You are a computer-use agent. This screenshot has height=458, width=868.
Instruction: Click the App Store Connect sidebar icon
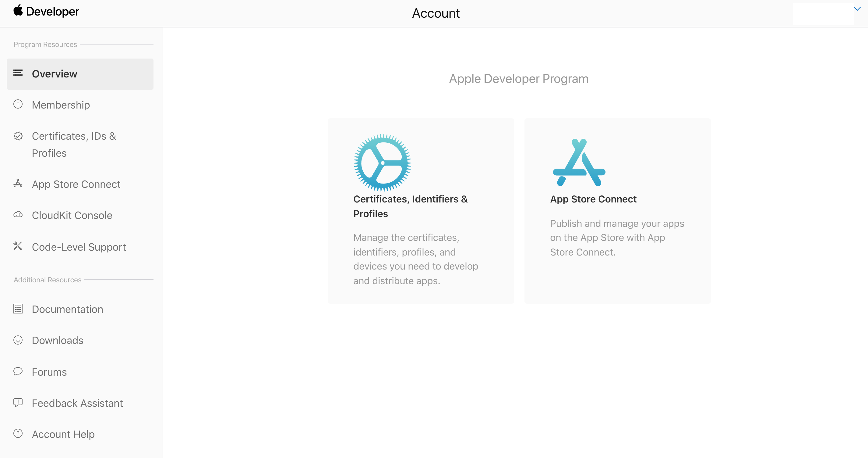[18, 184]
